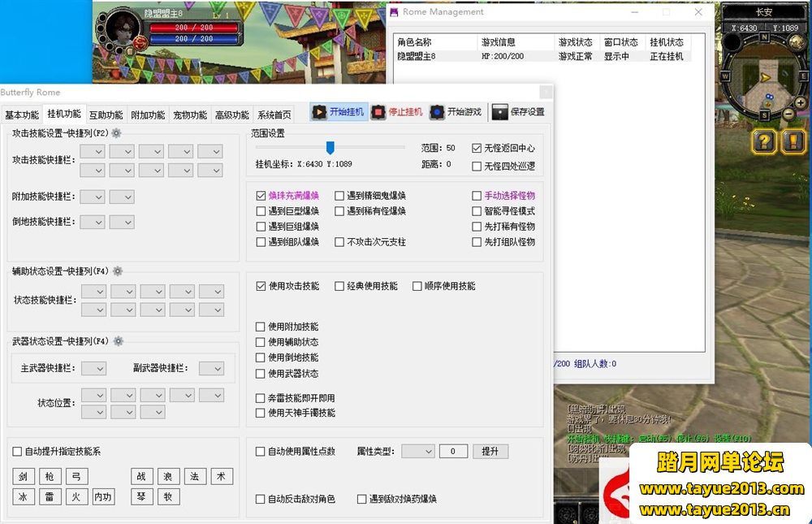Viewport: 812px width, 524px height.
Task: Switch to the 附加功能 tab
Action: pyautogui.click(x=148, y=115)
